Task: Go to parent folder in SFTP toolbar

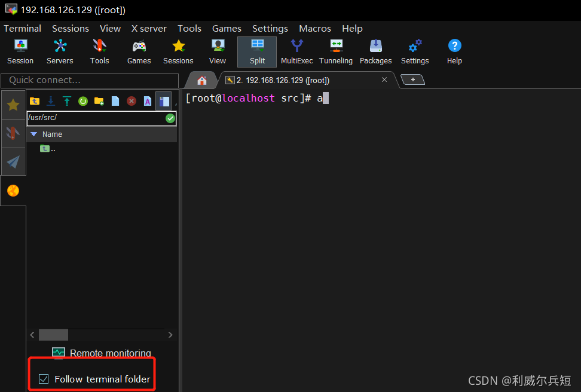Action: pyautogui.click(x=35, y=101)
